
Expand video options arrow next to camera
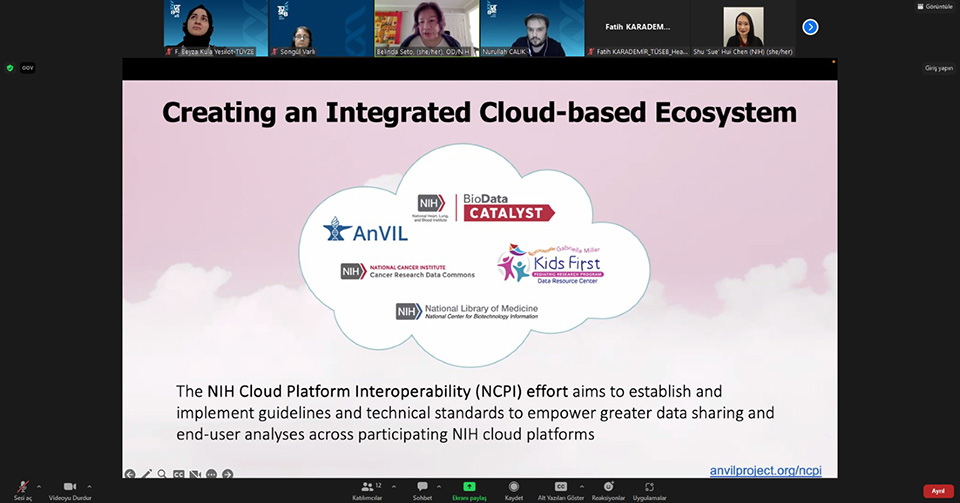pyautogui.click(x=89, y=486)
